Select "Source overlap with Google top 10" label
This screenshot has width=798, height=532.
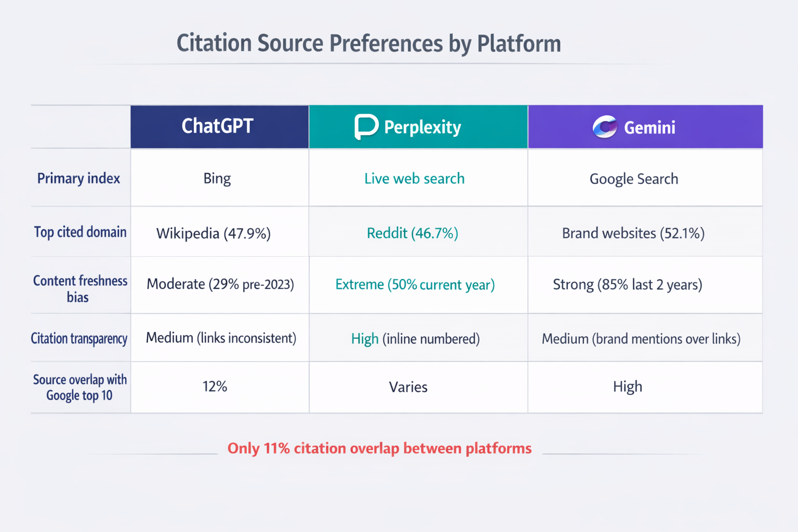click(79, 387)
